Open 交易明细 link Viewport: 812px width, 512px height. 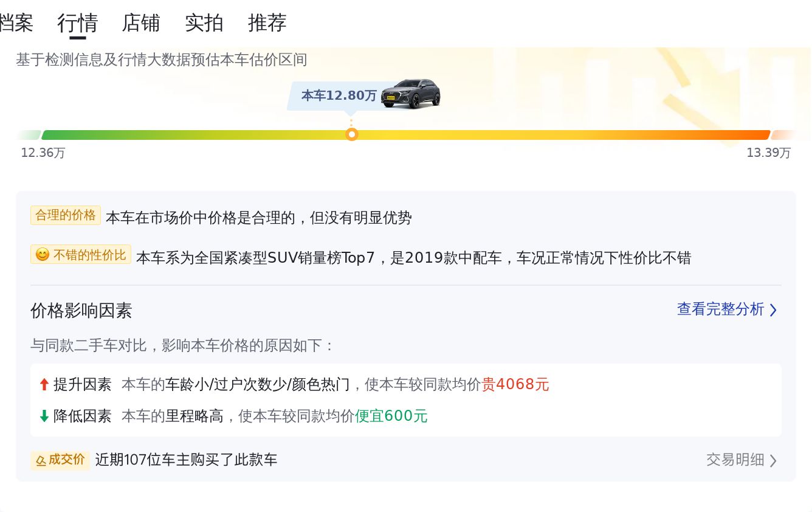(x=735, y=460)
